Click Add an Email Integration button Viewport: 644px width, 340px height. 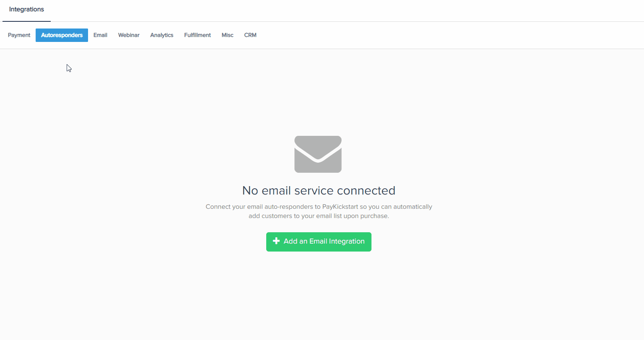319,242
